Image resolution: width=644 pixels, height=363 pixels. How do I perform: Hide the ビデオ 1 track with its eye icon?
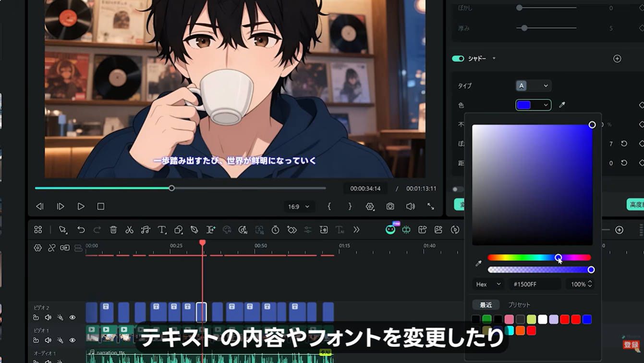(x=73, y=340)
